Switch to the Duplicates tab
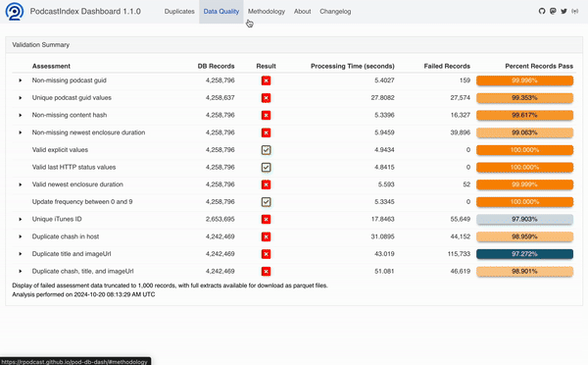 [179, 11]
